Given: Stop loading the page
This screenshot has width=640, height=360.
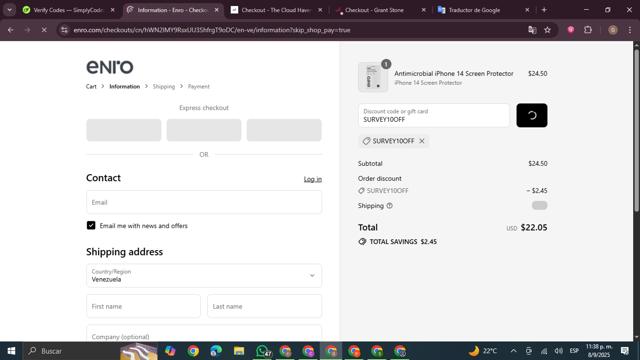Looking at the screenshot, I should pyautogui.click(x=44, y=30).
